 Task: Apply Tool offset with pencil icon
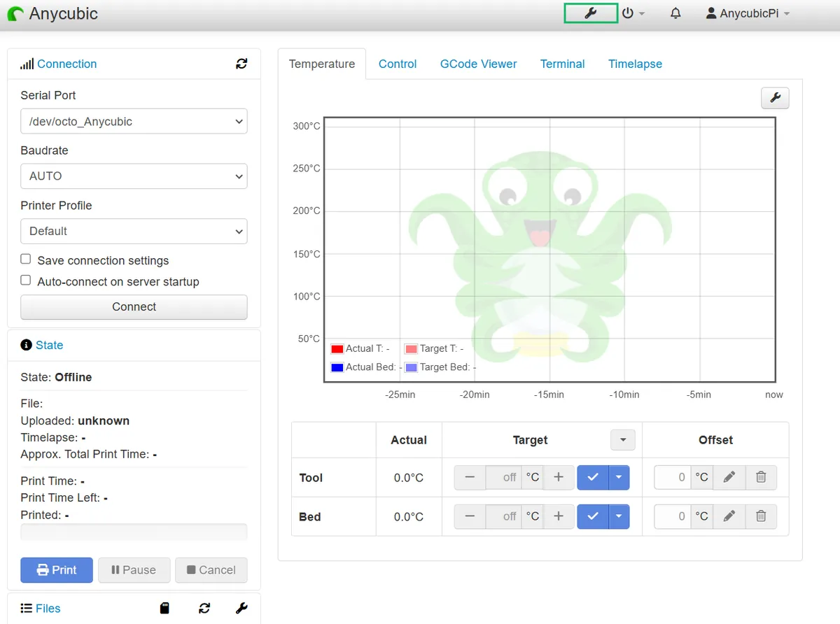point(729,478)
